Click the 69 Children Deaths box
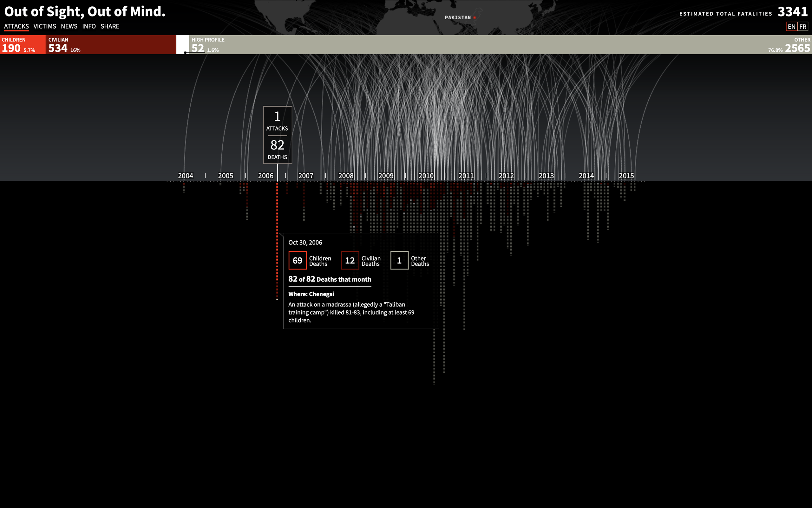The height and width of the screenshot is (508, 812). 298,260
